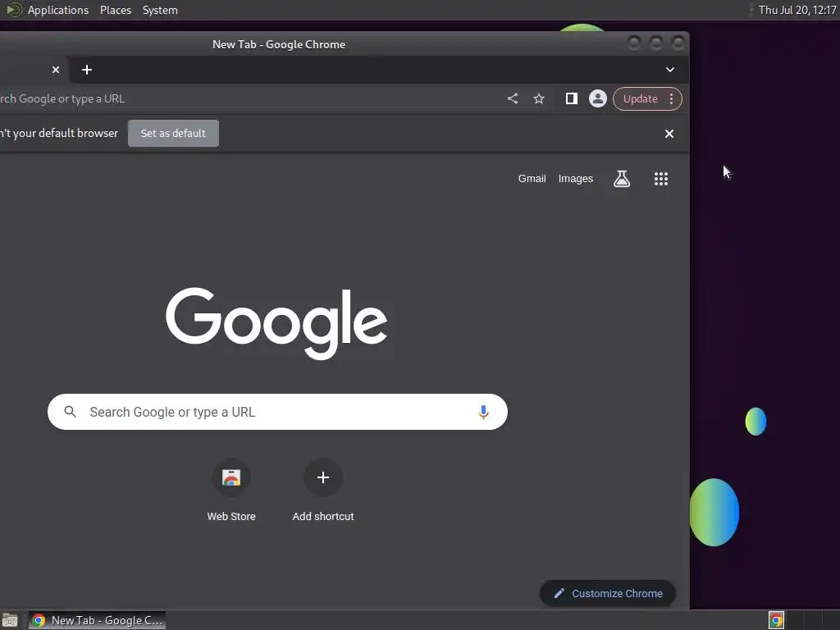Screen dimensions: 840x630
Task: Open the Images link
Action: (x=576, y=179)
